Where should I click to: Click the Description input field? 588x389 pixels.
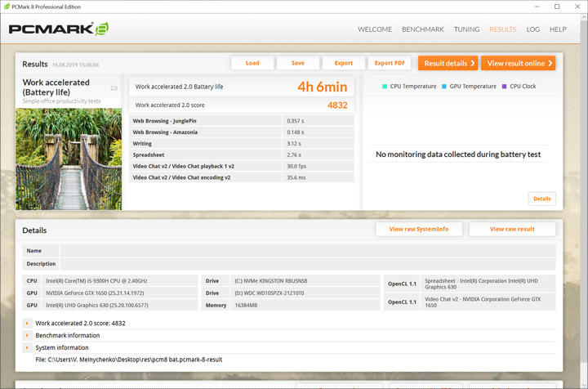[x=308, y=264]
